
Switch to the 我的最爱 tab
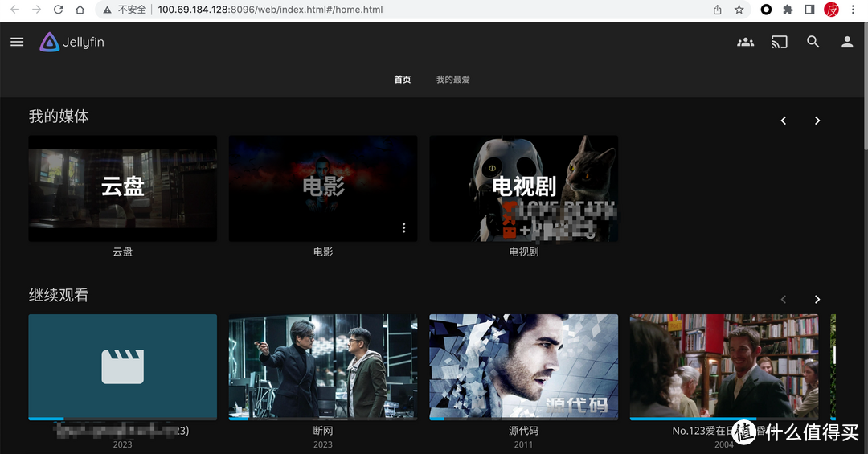pyautogui.click(x=452, y=80)
